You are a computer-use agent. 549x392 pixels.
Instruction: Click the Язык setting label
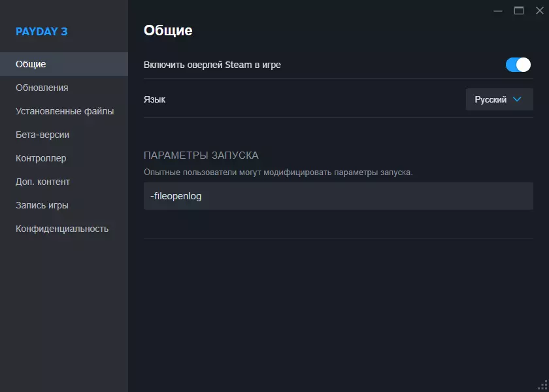point(154,100)
